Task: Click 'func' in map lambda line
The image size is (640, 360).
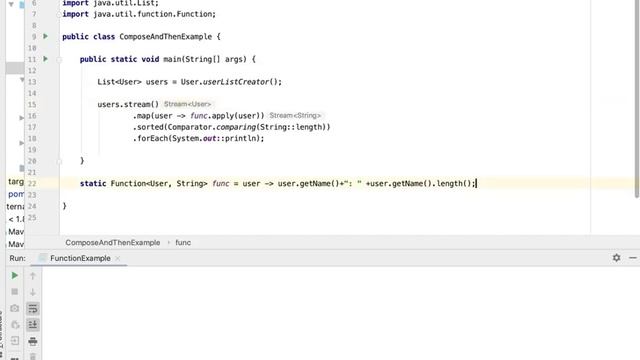Action: point(199,116)
